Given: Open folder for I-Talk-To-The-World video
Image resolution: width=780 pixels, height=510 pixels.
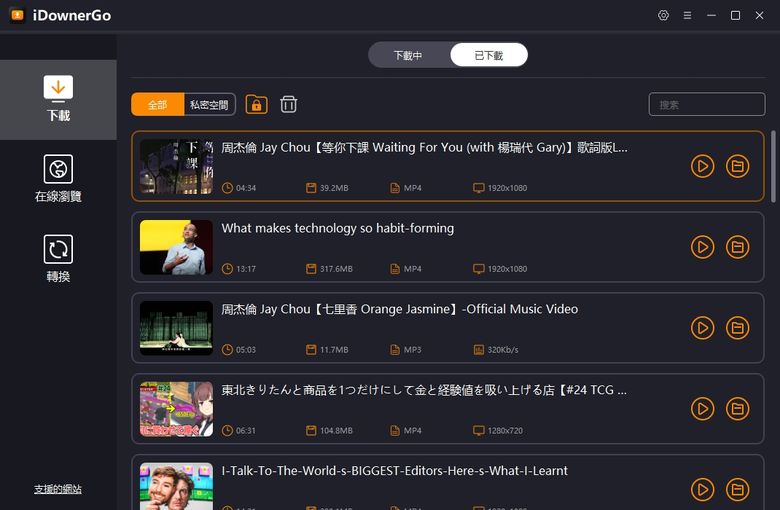Looking at the screenshot, I should pos(737,490).
